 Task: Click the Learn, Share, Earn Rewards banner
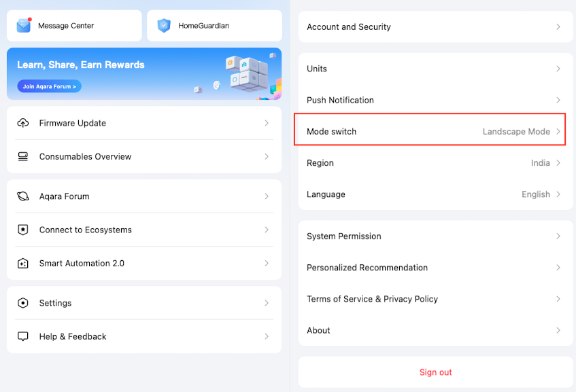coord(144,73)
